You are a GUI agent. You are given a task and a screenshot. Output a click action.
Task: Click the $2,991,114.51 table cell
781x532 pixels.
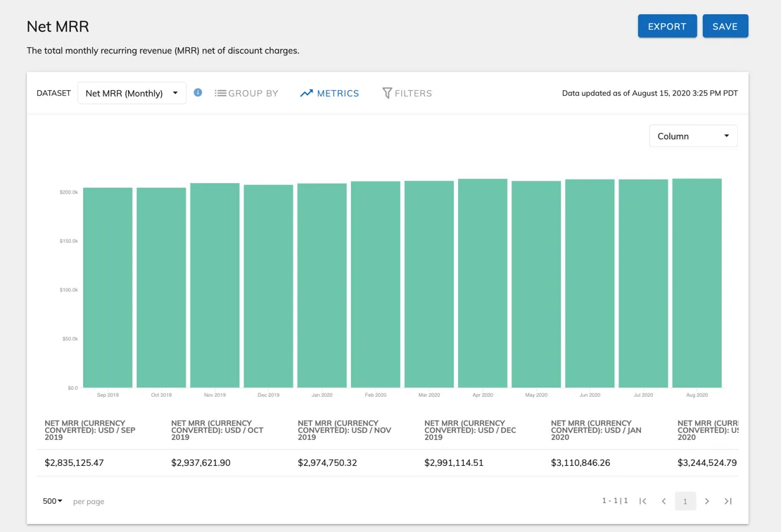(454, 463)
